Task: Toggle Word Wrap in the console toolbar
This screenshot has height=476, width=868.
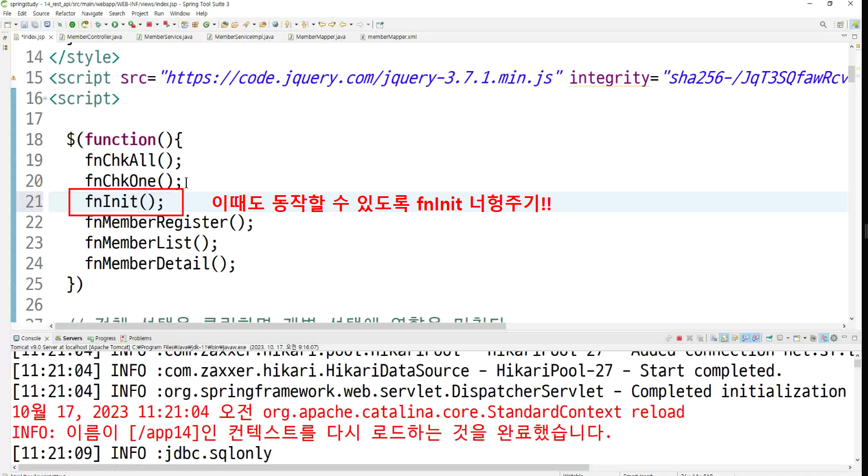Action: point(735,338)
